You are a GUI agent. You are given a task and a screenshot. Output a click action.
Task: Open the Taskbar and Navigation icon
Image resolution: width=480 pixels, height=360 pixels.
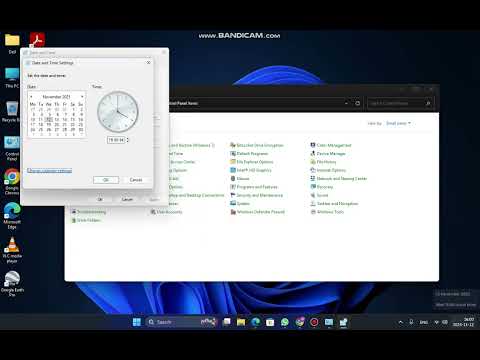(313, 203)
